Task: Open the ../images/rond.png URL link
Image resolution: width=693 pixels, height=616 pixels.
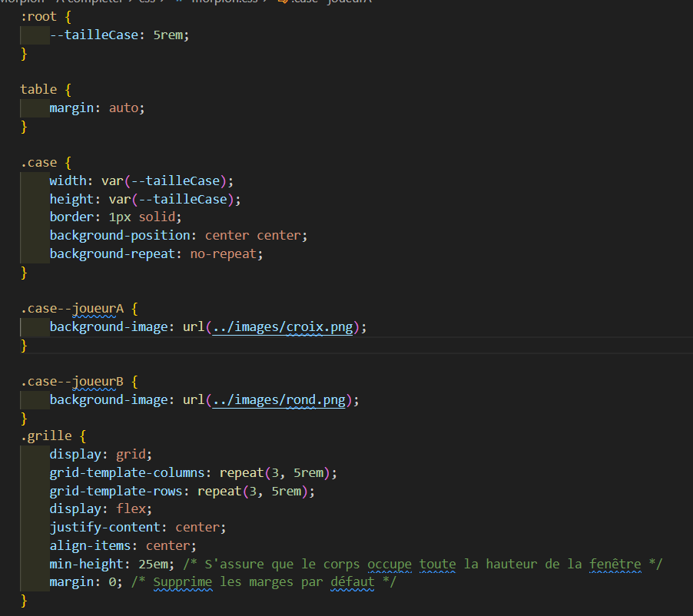Action: pos(280,400)
